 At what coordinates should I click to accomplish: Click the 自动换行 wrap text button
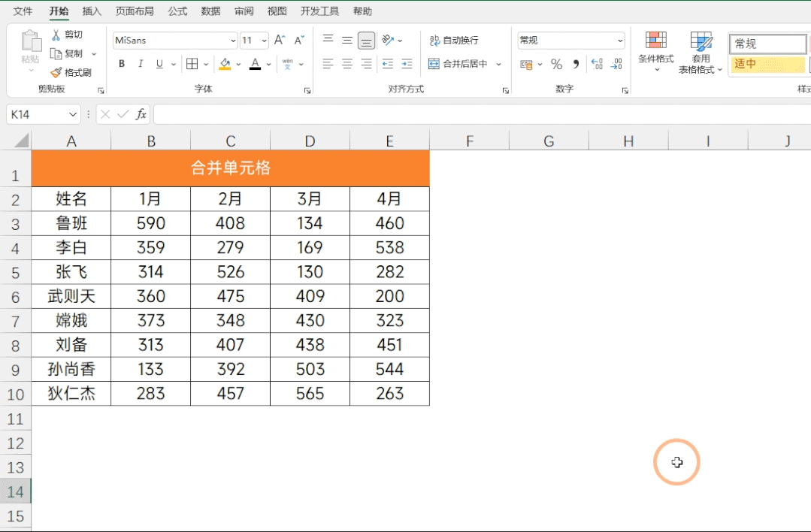click(x=454, y=41)
